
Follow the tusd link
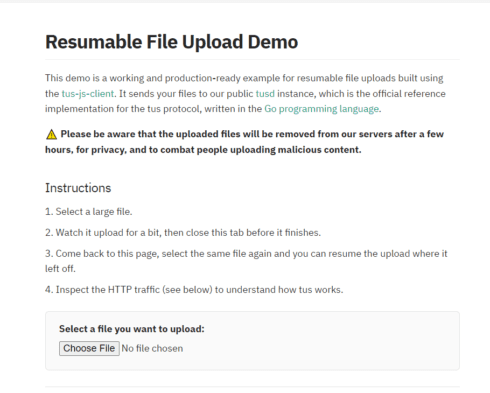pyautogui.click(x=265, y=94)
